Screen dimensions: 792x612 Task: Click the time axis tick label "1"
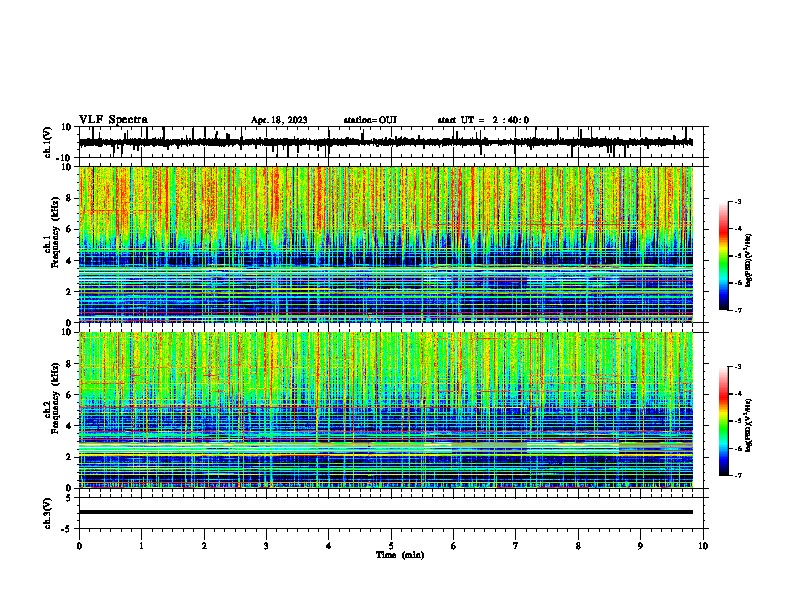(141, 546)
